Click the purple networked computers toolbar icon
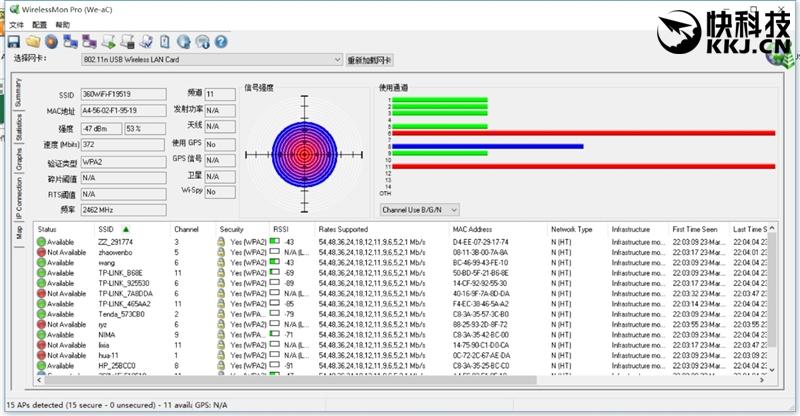 tap(89, 42)
